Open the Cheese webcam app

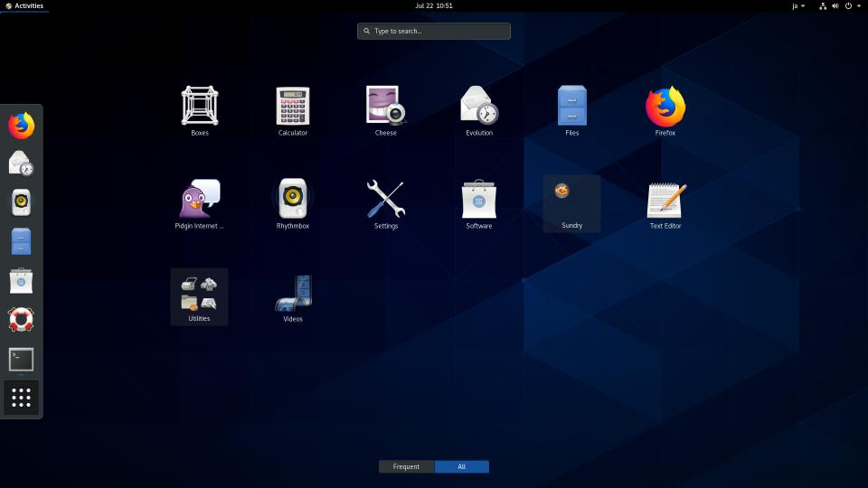pos(386,110)
